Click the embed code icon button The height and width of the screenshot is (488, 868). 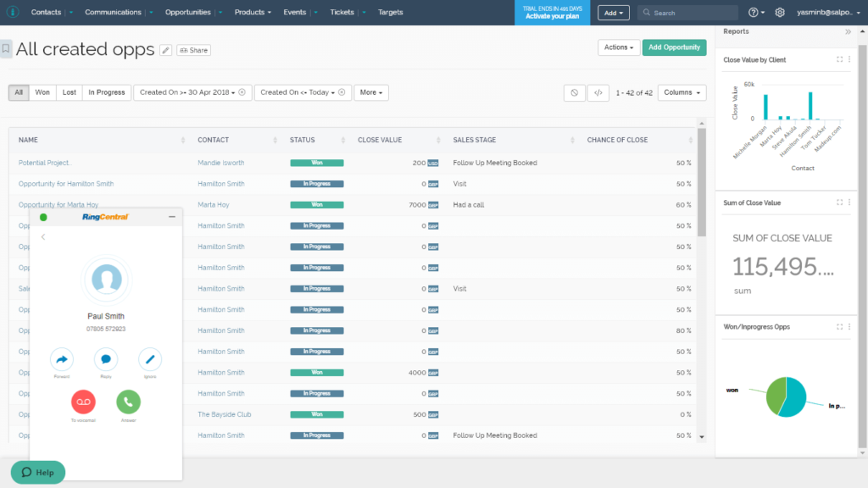pos(598,92)
